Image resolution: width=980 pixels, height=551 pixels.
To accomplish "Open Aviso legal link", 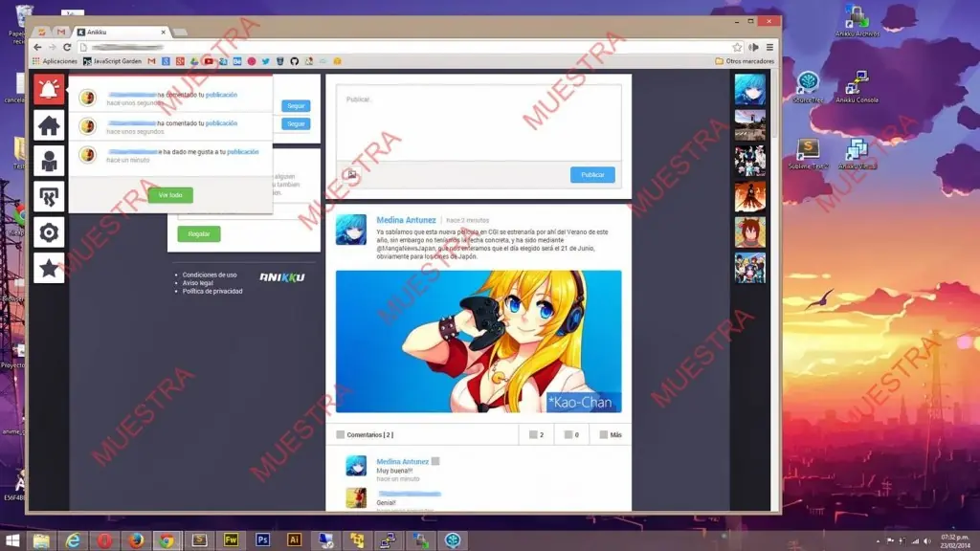I will click(197, 283).
